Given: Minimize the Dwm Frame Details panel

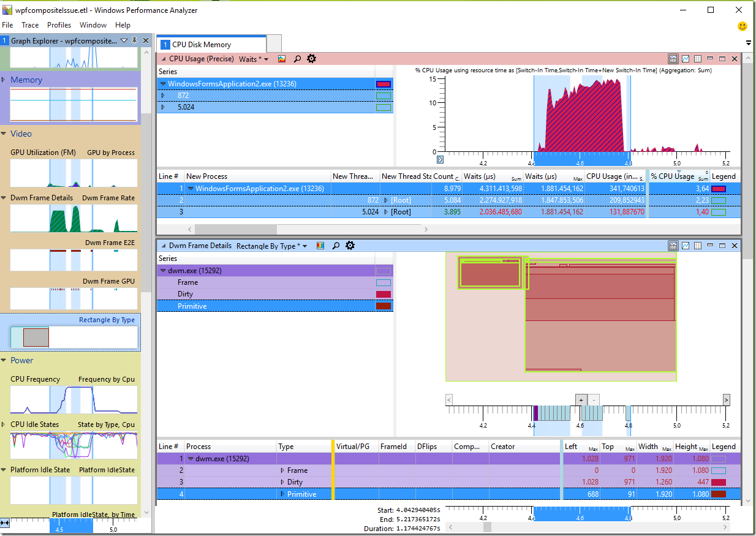Looking at the screenshot, I should [x=710, y=246].
